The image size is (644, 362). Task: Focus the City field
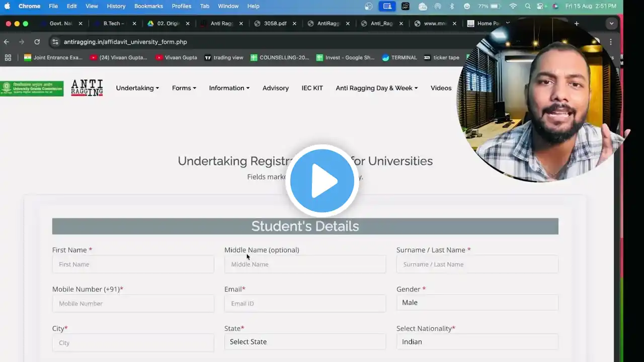(x=133, y=342)
